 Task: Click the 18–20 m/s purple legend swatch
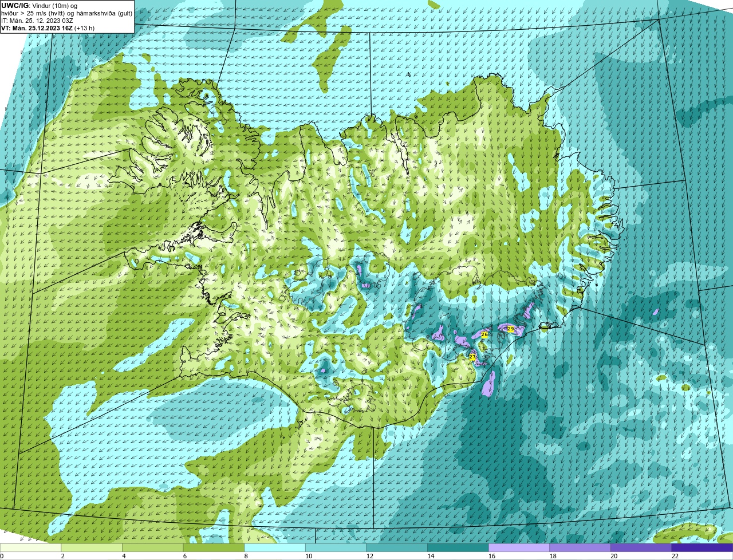[580, 547]
